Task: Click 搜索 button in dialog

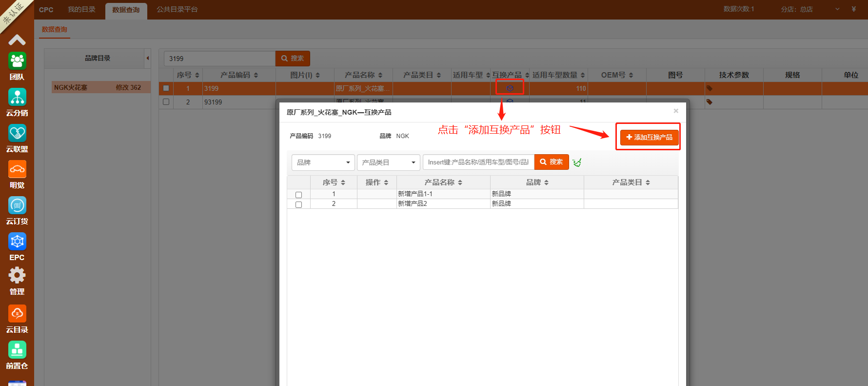Action: [552, 162]
